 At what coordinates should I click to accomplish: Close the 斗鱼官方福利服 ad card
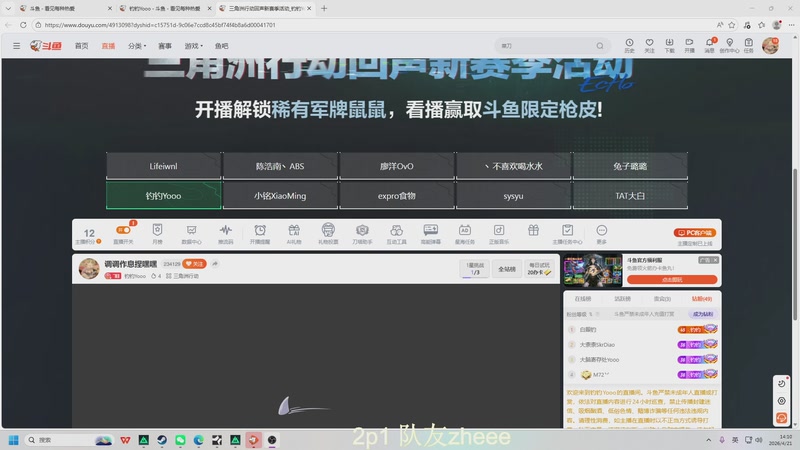click(715, 260)
